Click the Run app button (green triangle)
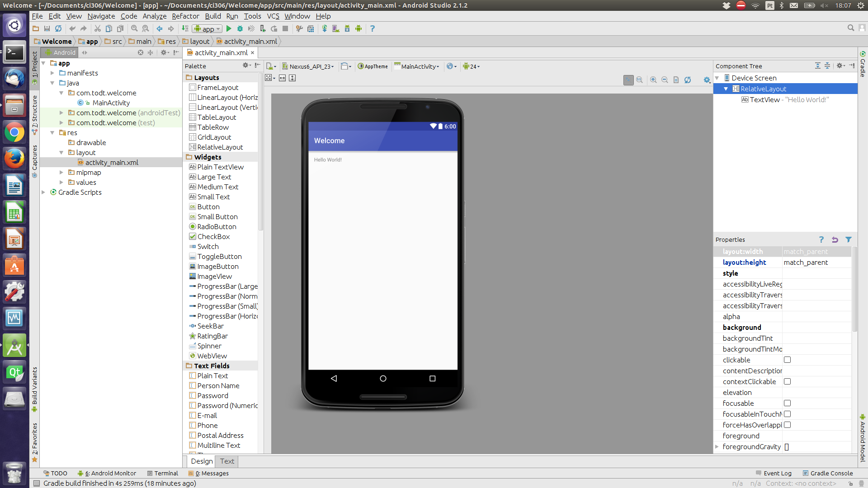Viewport: 868px width, 488px height. click(x=228, y=28)
